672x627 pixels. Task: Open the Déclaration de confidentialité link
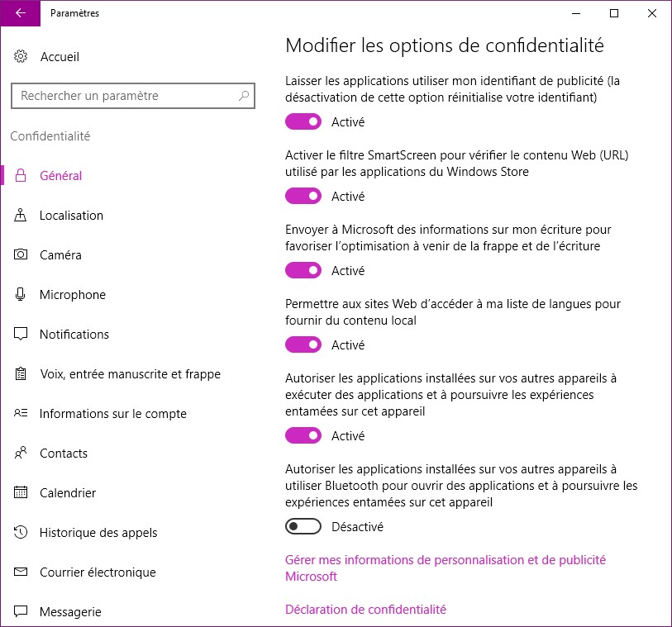point(365,610)
